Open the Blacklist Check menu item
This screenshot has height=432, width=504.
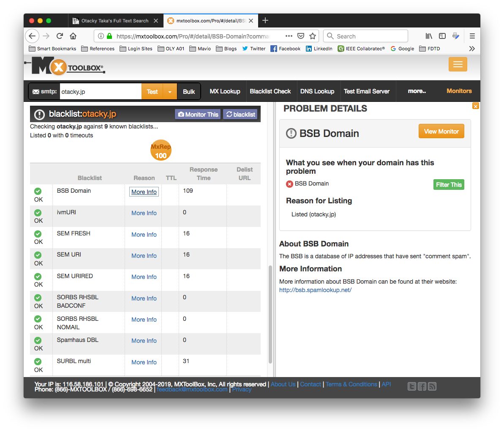point(270,91)
